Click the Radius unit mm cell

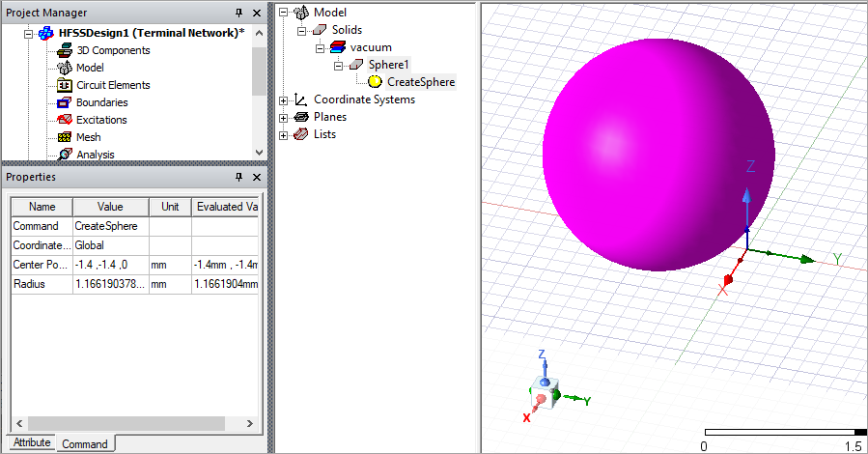pos(170,284)
